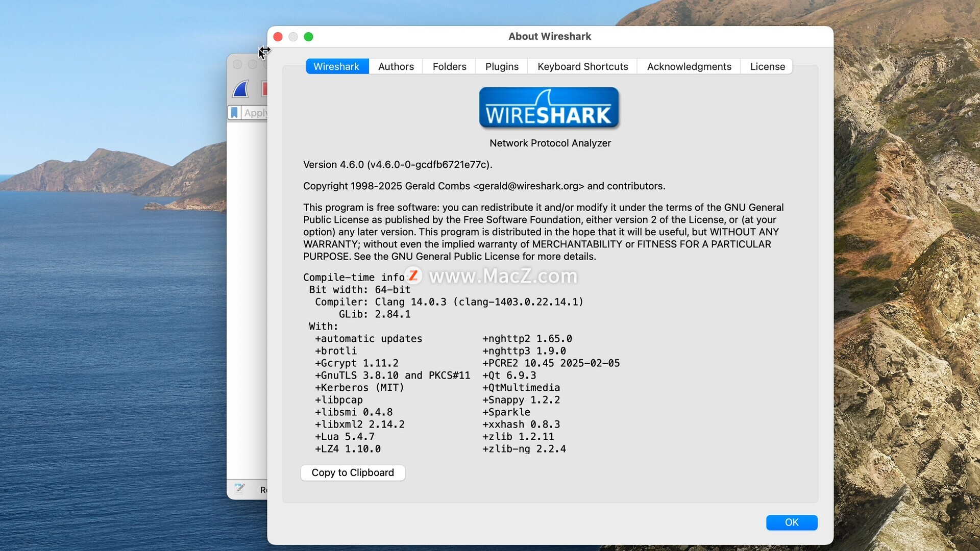980x551 pixels.
Task: Show the Keyboard Shortcuts tab
Action: [x=582, y=66]
